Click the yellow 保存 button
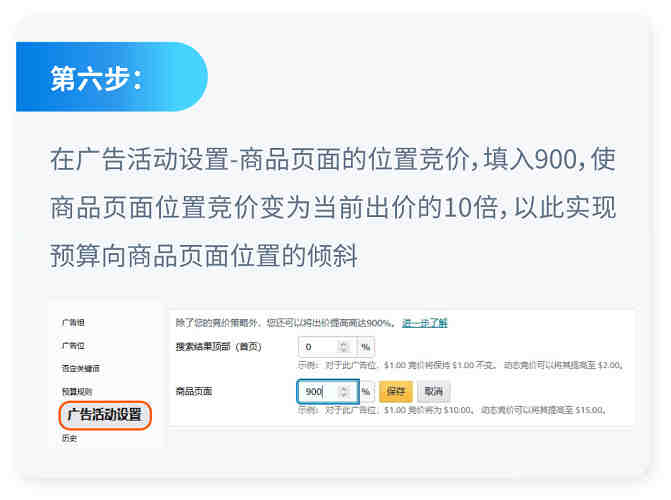 [x=396, y=391]
